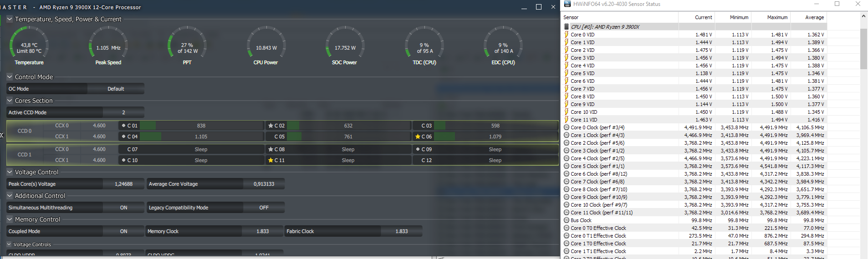The image size is (868, 259).
Task: Click voltage bolt icon for Core 11 VID
Action: tap(567, 120)
